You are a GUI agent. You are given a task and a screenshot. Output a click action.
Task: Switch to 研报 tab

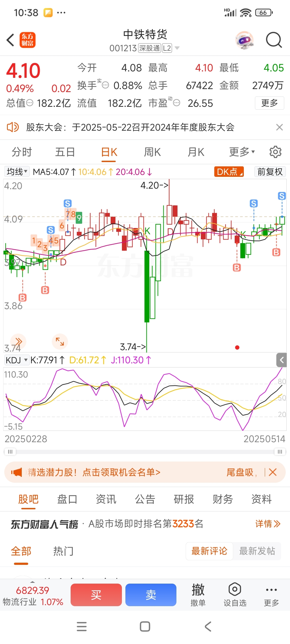tap(184, 499)
